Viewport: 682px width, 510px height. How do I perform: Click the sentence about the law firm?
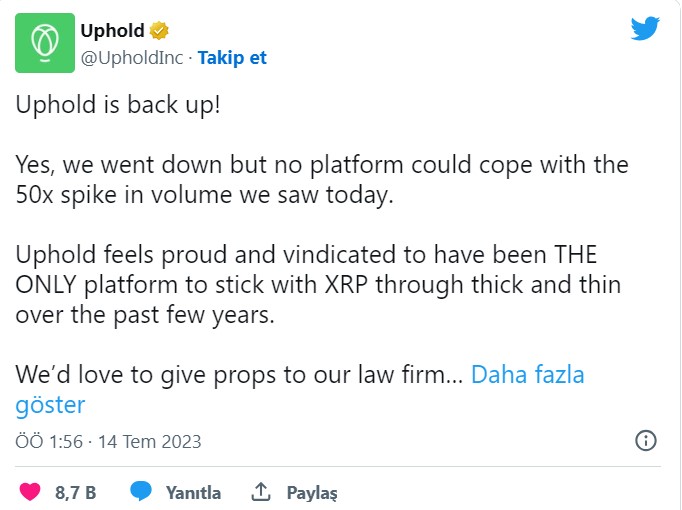click(238, 376)
